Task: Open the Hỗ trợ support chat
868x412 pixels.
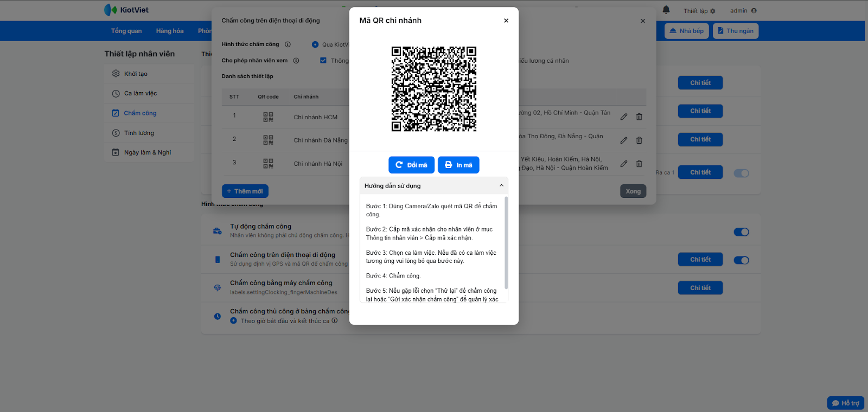Action: [x=846, y=403]
